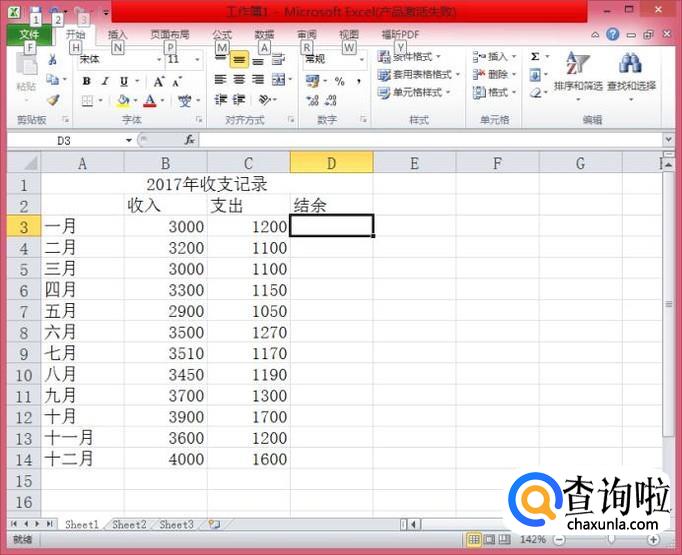Expand the Name Box dropdown arrow

point(129,140)
